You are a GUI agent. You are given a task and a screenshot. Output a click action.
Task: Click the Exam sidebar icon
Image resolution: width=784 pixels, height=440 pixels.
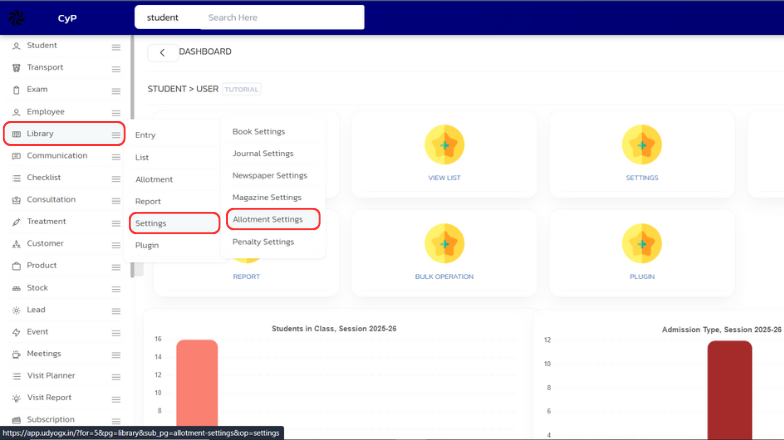(16, 90)
